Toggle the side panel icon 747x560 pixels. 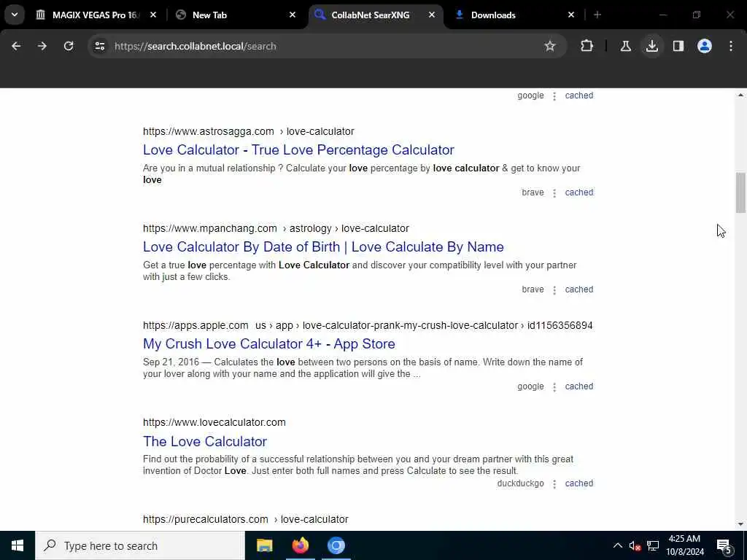[x=678, y=46]
